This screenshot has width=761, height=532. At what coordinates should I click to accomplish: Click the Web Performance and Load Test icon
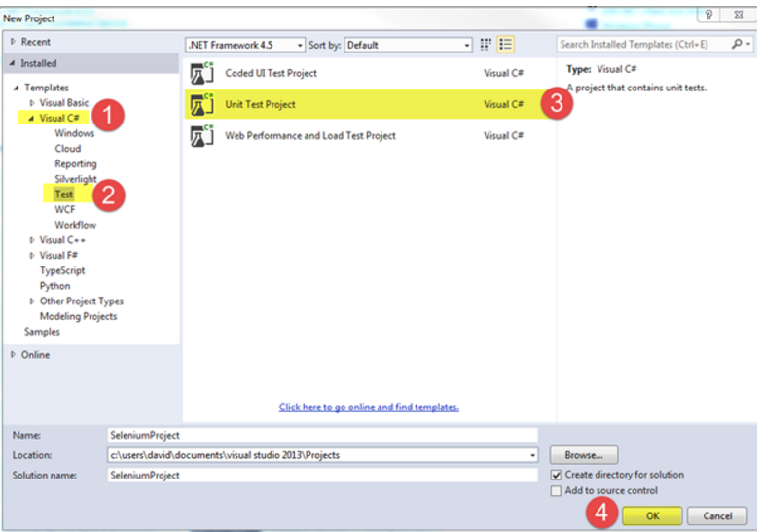click(201, 136)
